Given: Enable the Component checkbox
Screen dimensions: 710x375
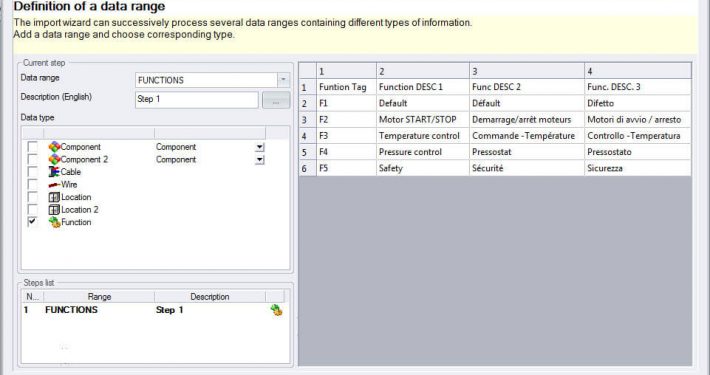Looking at the screenshot, I should click(33, 147).
